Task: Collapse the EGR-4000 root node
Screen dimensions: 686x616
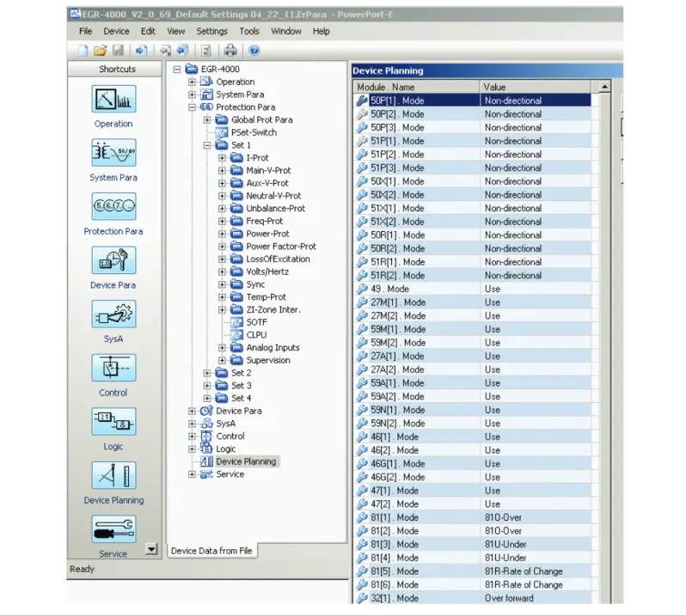Action: 177,69
